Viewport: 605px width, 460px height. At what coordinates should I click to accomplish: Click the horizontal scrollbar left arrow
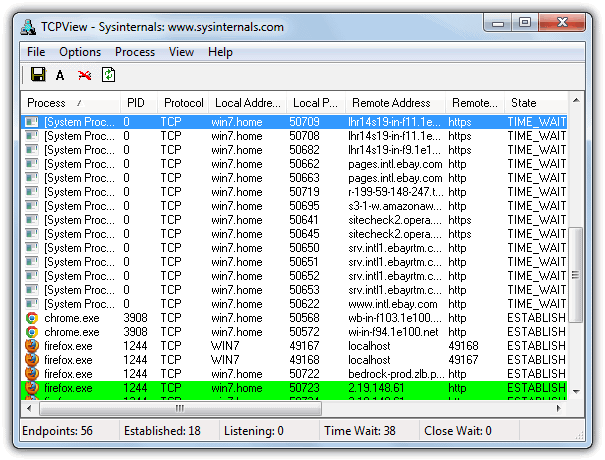coord(29,408)
